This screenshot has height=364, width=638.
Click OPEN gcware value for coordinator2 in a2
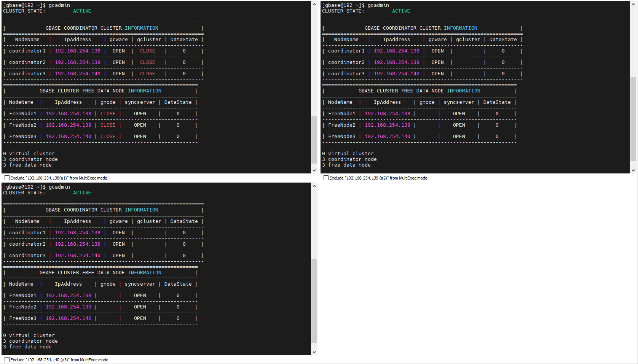coord(438,62)
